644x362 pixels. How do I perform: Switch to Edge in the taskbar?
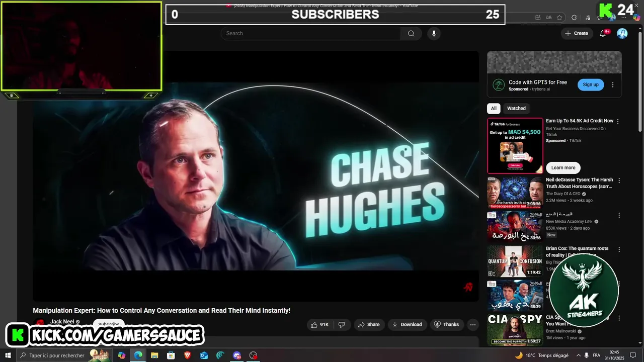point(138,355)
